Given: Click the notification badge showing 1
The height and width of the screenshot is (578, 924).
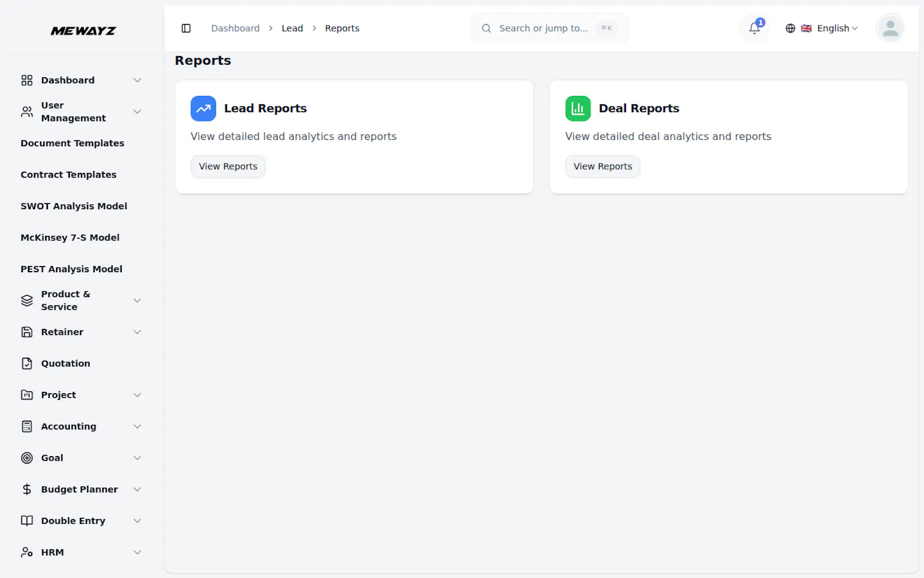Looking at the screenshot, I should pos(761,23).
